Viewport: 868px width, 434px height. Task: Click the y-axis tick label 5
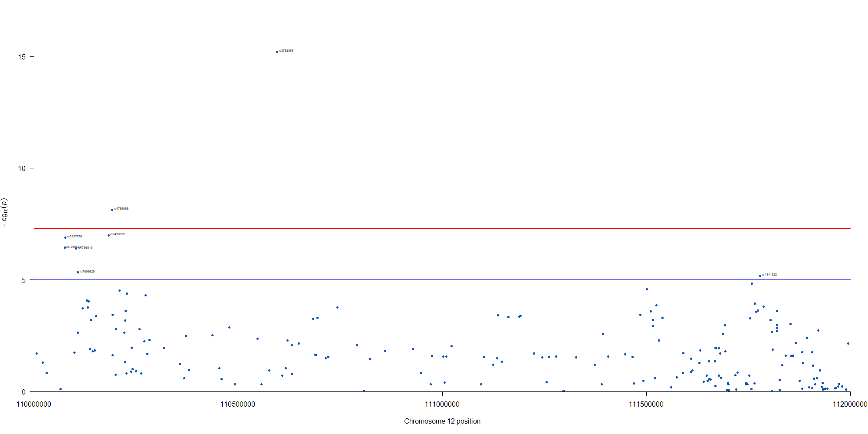pos(24,280)
